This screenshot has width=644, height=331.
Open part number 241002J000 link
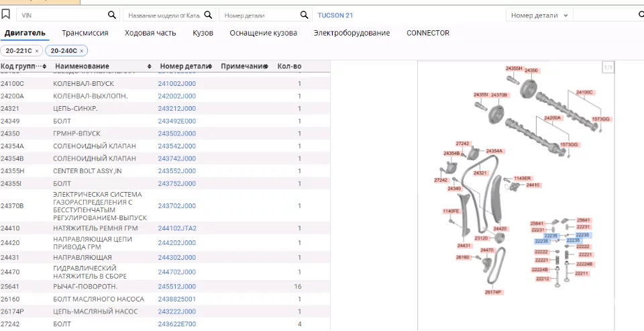(x=177, y=84)
